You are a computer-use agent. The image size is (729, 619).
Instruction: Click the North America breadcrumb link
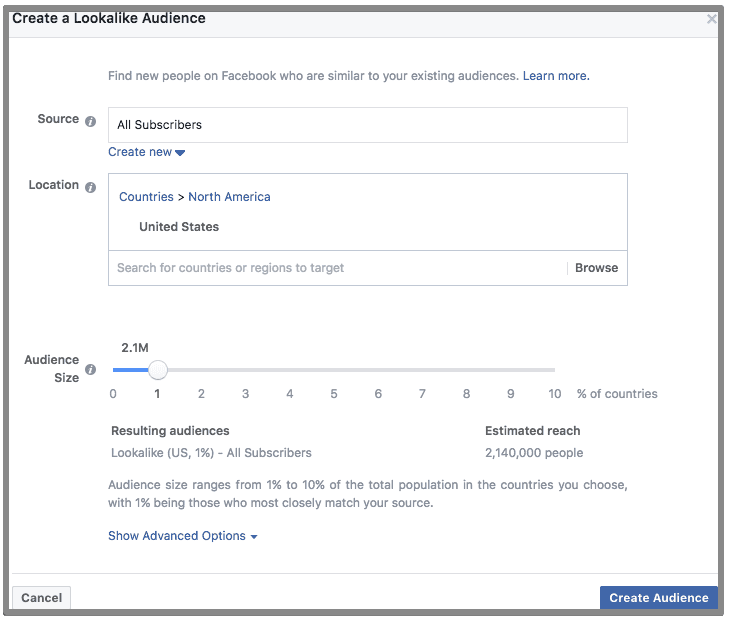(x=229, y=197)
